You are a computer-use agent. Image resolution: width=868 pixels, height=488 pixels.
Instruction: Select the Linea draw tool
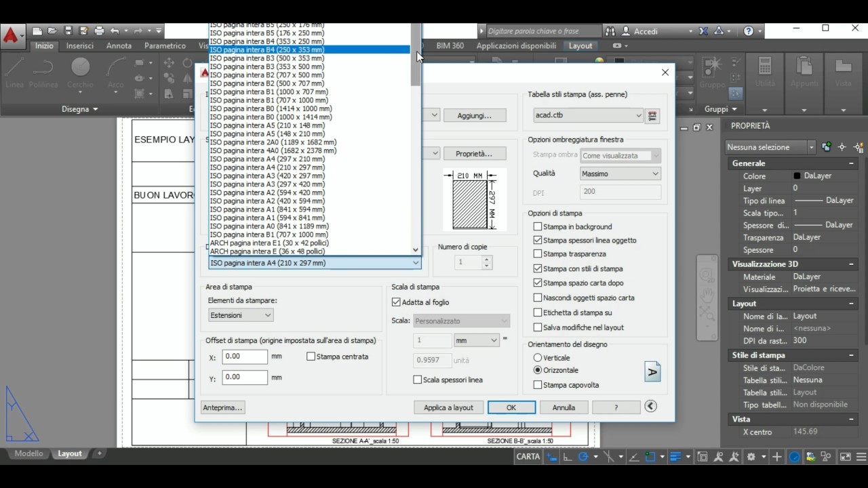[x=15, y=73]
